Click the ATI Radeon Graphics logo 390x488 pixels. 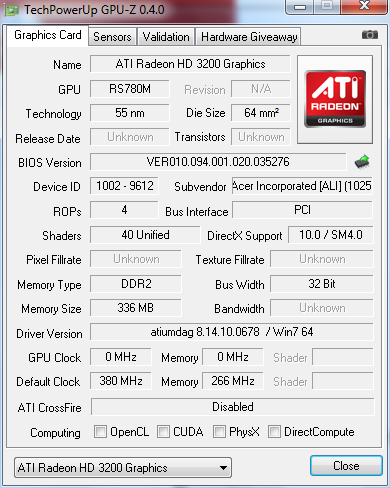(x=335, y=99)
